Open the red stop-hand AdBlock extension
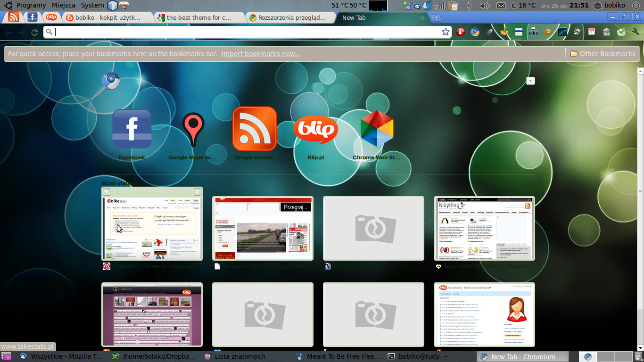The image size is (644, 362). click(x=461, y=32)
